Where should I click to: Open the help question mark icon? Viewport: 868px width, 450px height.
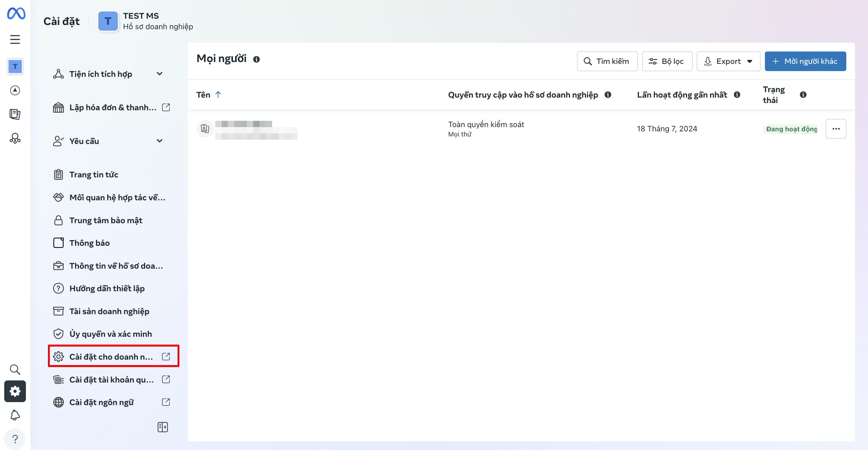tap(15, 439)
